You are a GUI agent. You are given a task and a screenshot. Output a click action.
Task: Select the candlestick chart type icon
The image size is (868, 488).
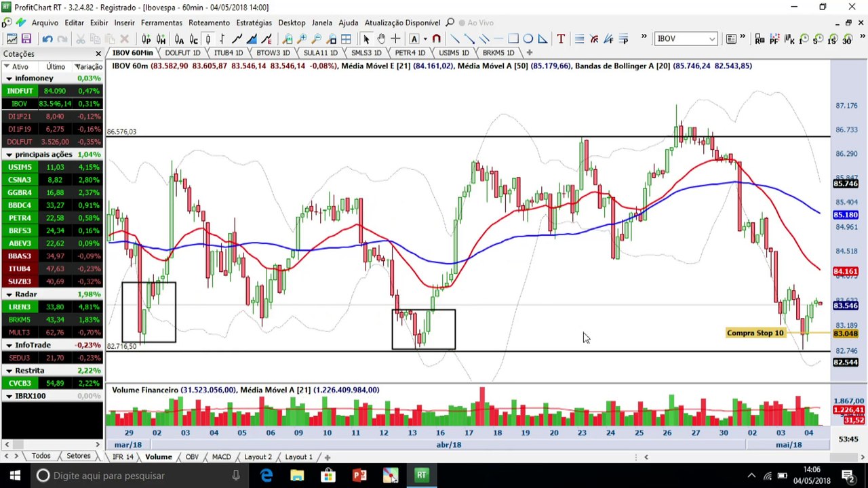coord(208,39)
